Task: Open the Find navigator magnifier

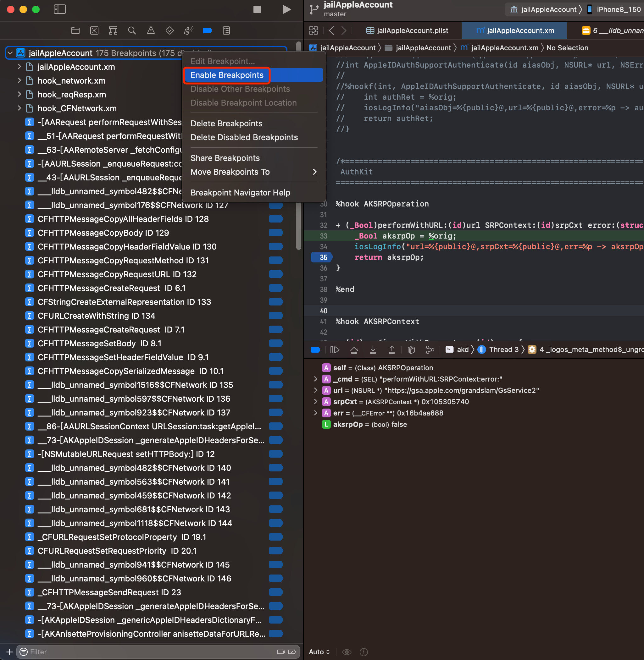Action: pos(132,30)
